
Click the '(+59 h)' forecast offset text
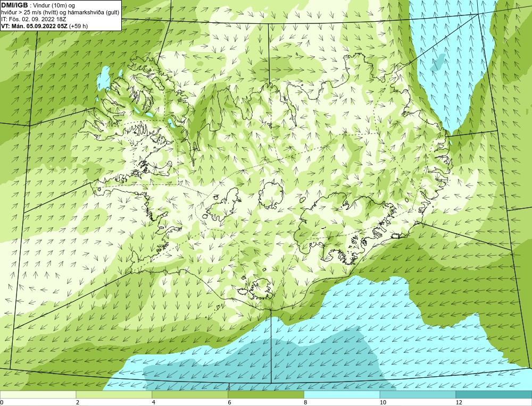[78, 26]
